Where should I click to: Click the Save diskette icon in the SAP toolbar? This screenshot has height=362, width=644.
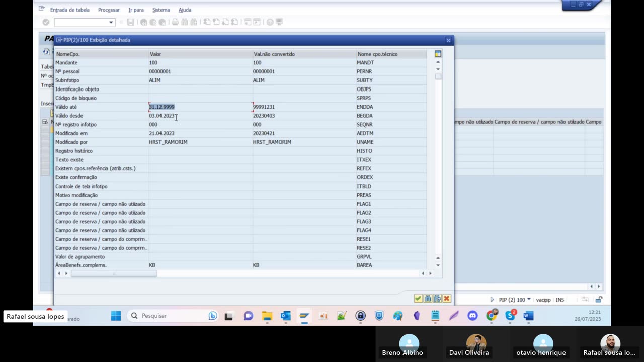[x=130, y=22]
